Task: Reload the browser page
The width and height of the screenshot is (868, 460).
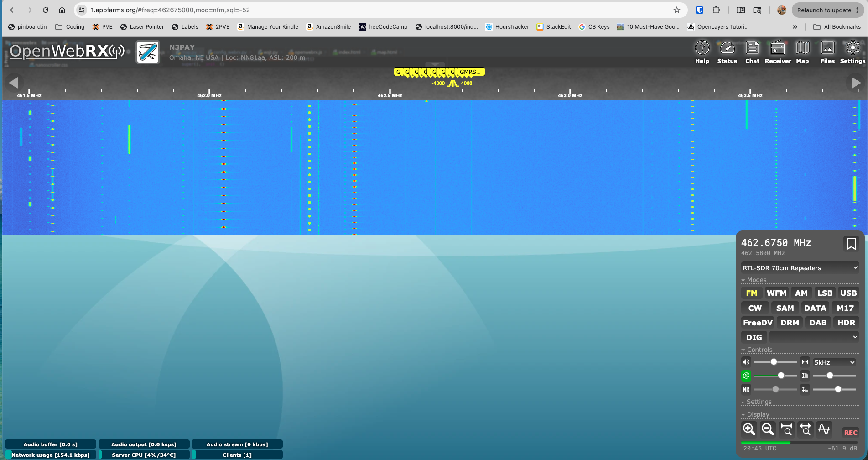Action: pos(46,10)
